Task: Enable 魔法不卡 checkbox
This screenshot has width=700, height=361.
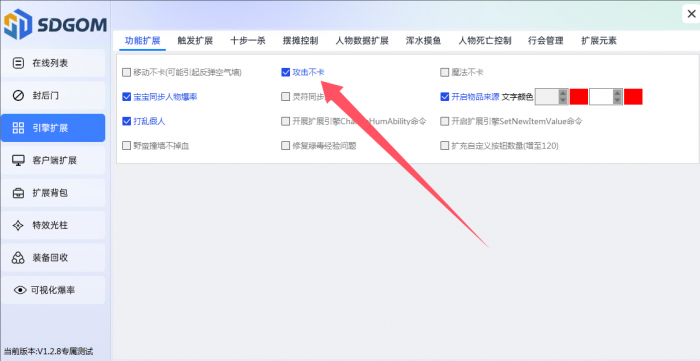Action: click(x=444, y=72)
